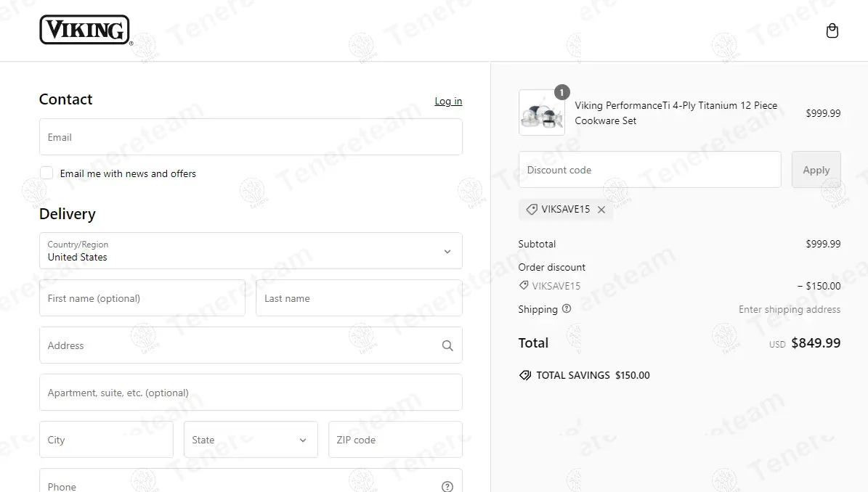Expand the Country/Region dropdown
This screenshot has height=492, width=868.
click(251, 251)
